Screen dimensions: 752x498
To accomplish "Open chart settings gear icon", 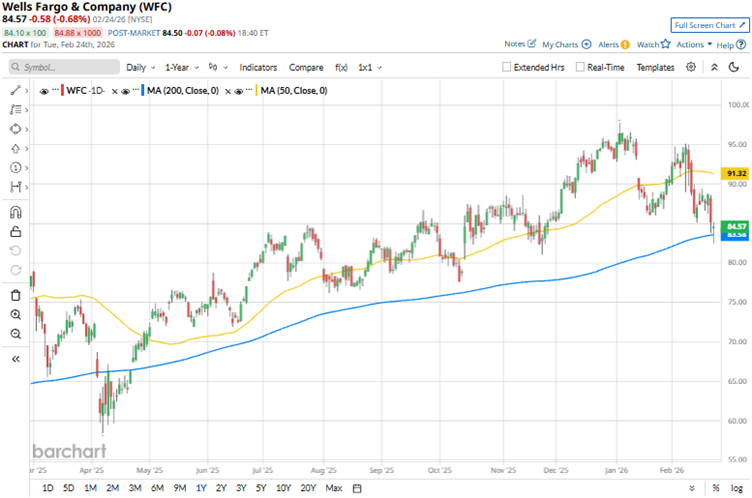I will (692, 67).
